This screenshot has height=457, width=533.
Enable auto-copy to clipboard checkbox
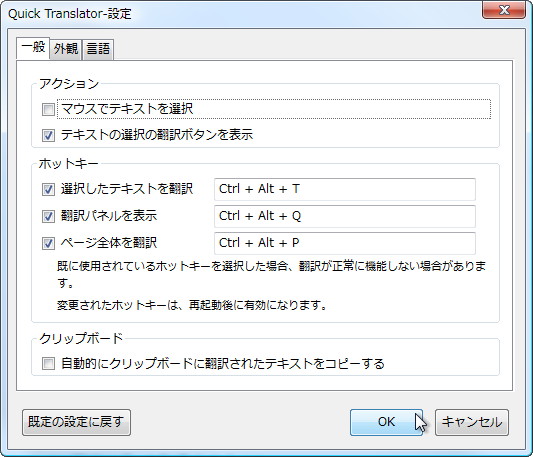tap(48, 363)
